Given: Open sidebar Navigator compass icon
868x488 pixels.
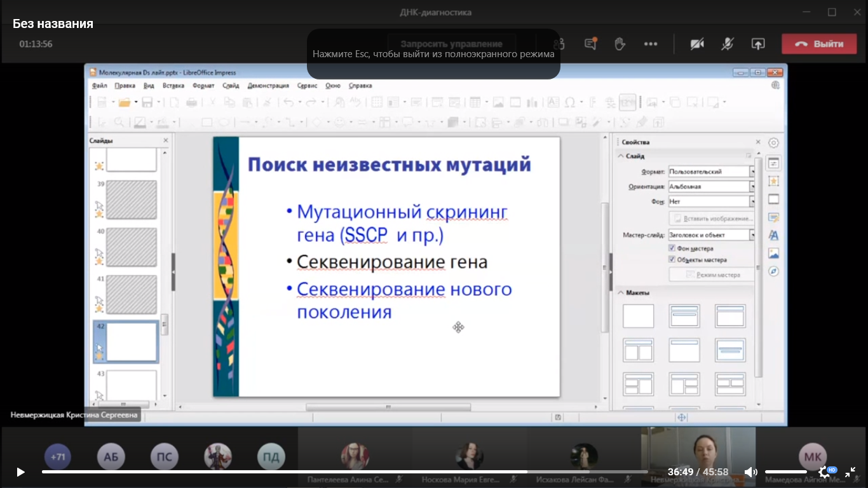Looking at the screenshot, I should point(773,271).
